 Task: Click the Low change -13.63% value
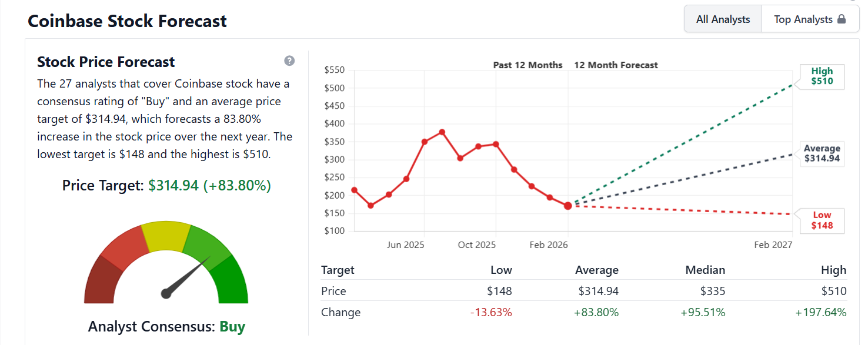point(491,312)
